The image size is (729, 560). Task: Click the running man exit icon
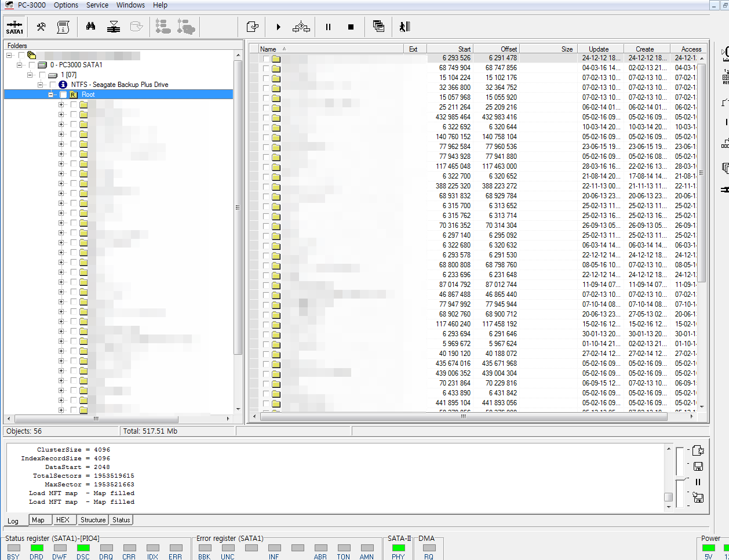pyautogui.click(x=404, y=27)
